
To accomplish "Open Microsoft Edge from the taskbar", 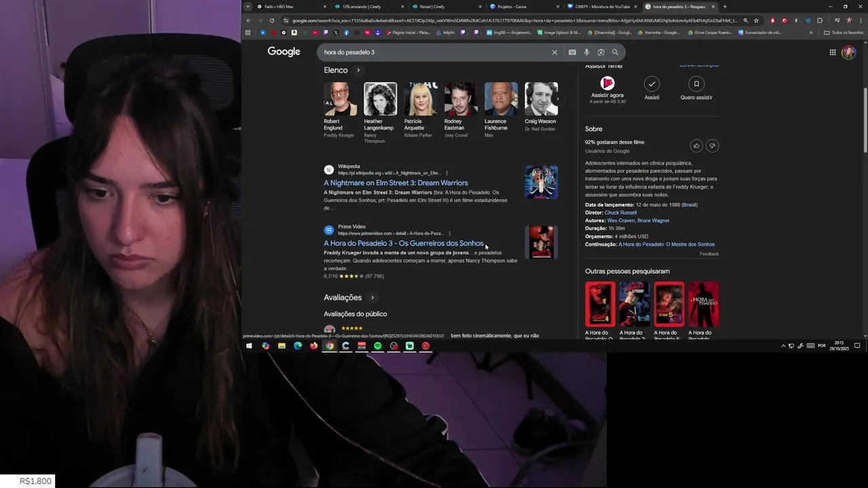I will tap(298, 346).
